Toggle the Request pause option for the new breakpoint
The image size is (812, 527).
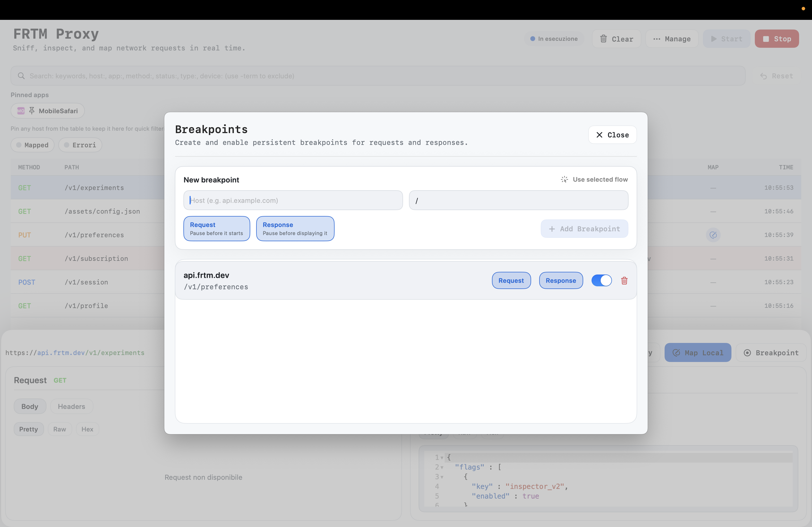tap(216, 228)
